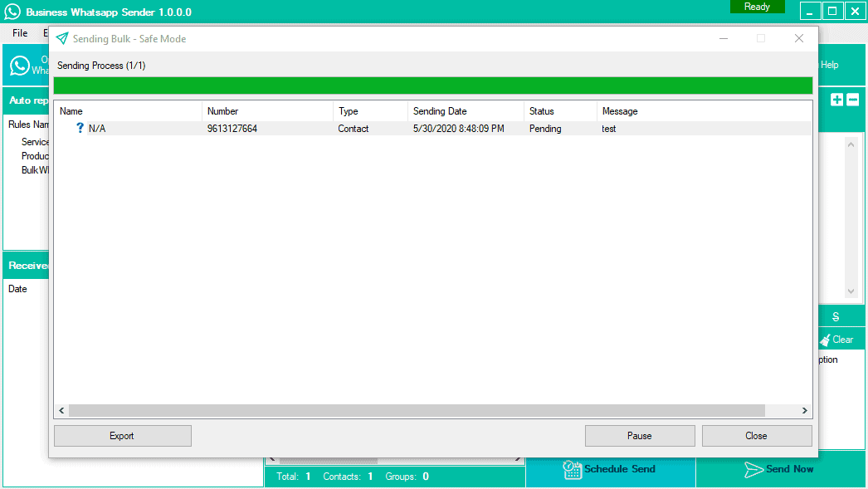Sort by Status column header
Viewport: 868px width, 489px height.
[560, 111]
